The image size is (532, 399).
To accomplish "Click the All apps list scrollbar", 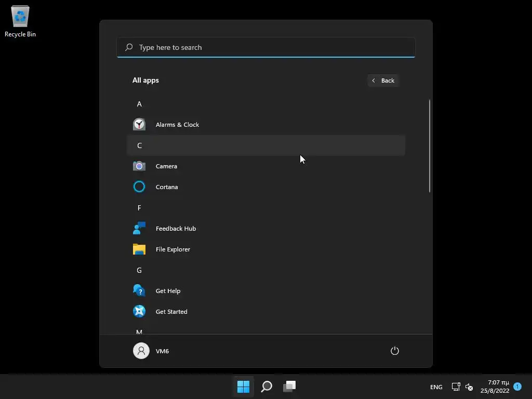I will click(x=430, y=146).
